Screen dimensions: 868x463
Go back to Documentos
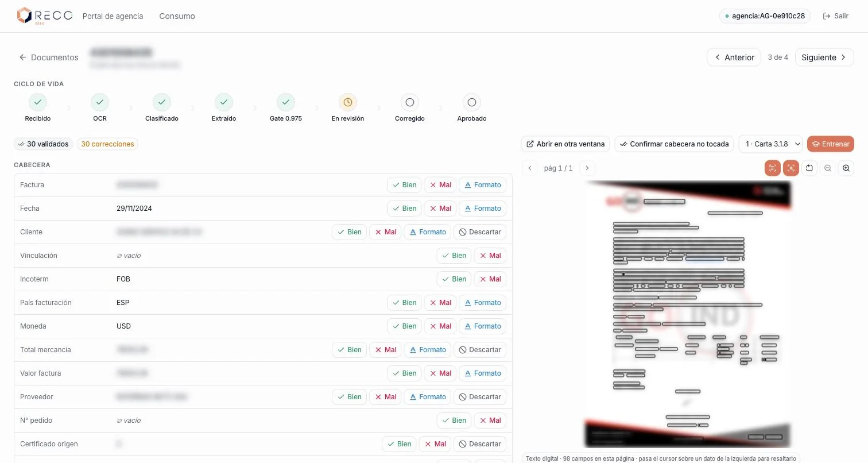coord(49,57)
